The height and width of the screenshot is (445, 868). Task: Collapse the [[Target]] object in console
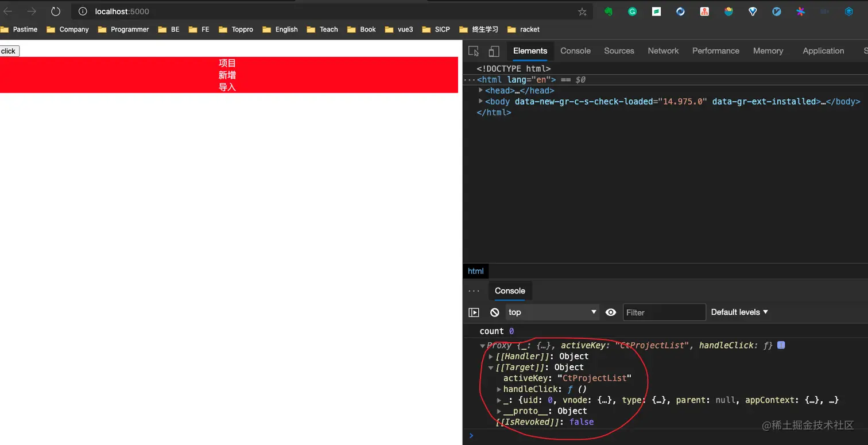click(491, 367)
